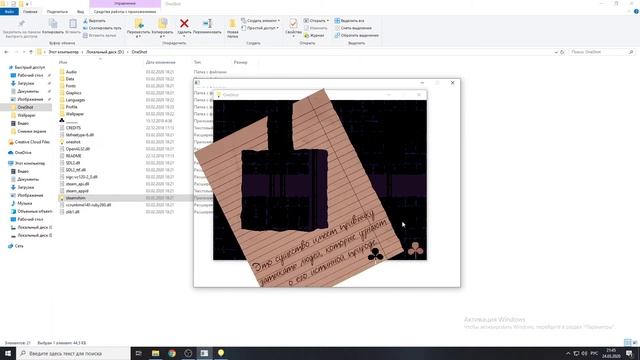
Task: Open Creative Cloud Files in sidebar
Action: (x=32, y=142)
